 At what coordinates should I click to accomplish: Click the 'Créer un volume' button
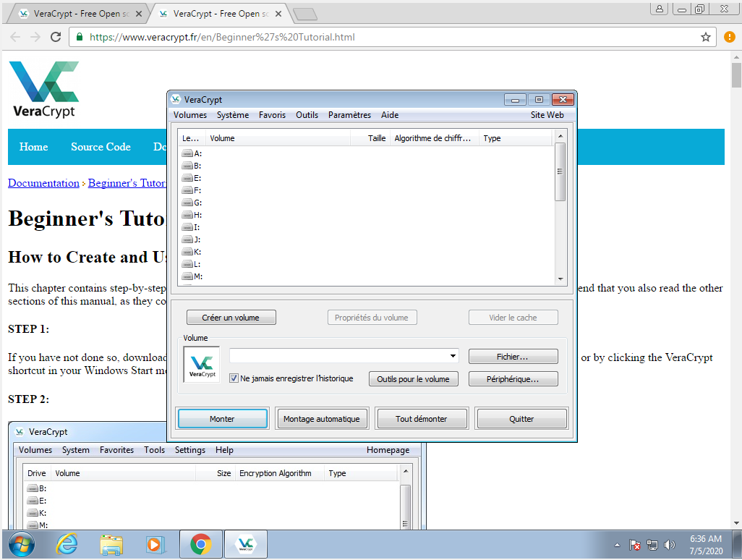231,318
